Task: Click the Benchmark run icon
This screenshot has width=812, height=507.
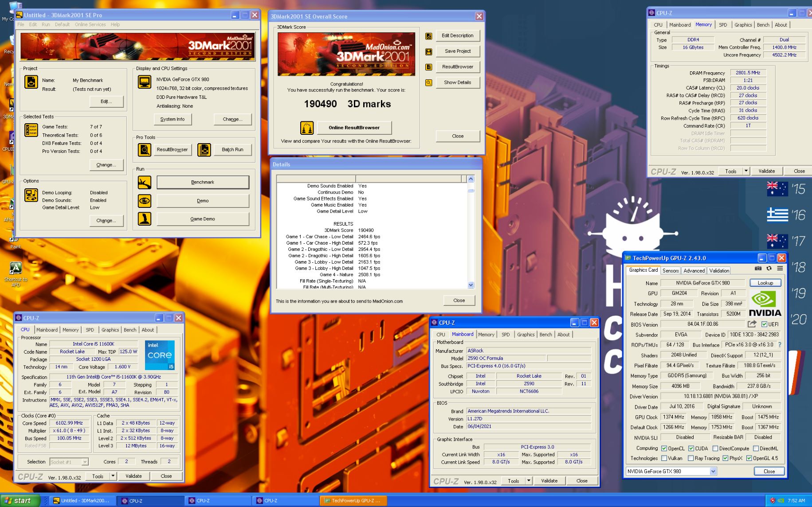Action: tap(145, 182)
